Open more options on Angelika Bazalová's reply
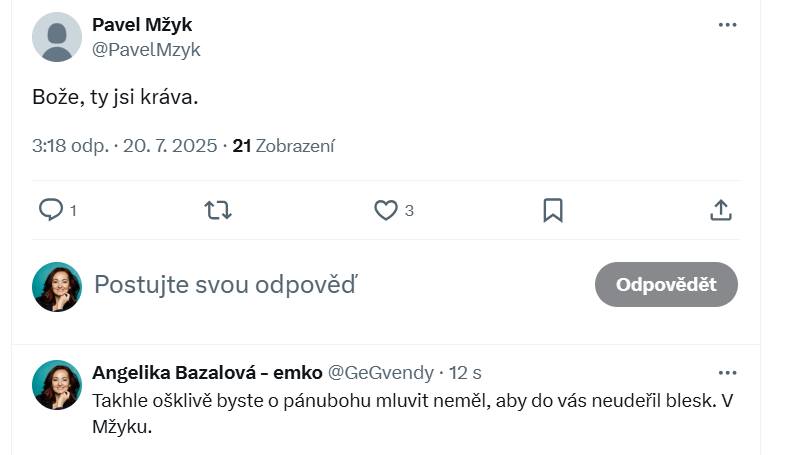The height and width of the screenshot is (455, 797). click(x=727, y=372)
